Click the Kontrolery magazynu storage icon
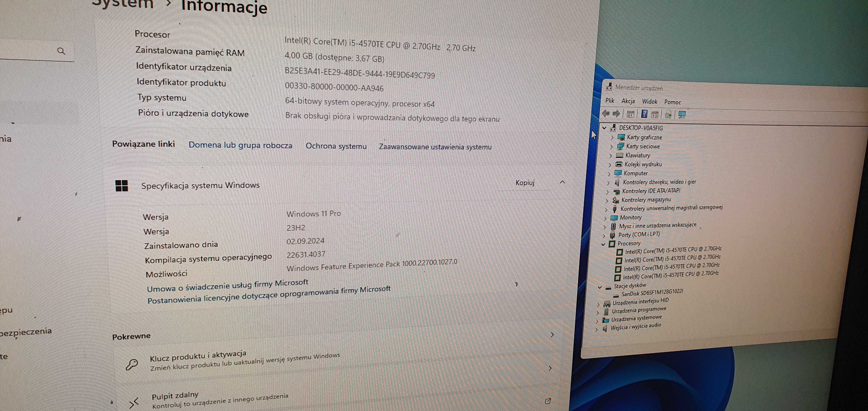Viewport: 868px width, 411px height. tap(616, 200)
